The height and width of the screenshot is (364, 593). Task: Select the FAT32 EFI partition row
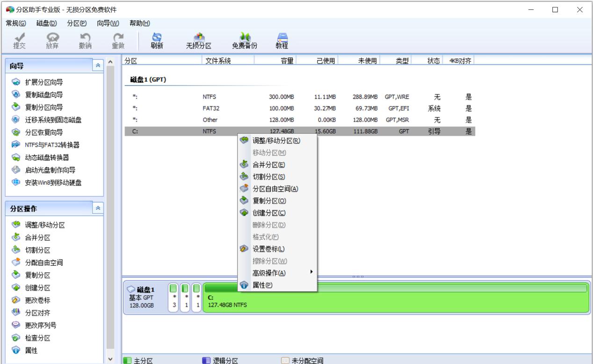(300, 108)
